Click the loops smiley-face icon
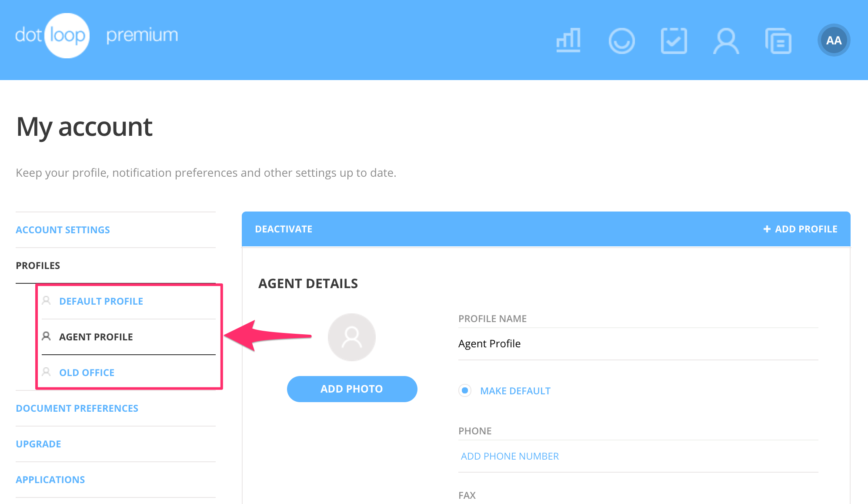Viewport: 868px width, 504px height. [x=622, y=40]
